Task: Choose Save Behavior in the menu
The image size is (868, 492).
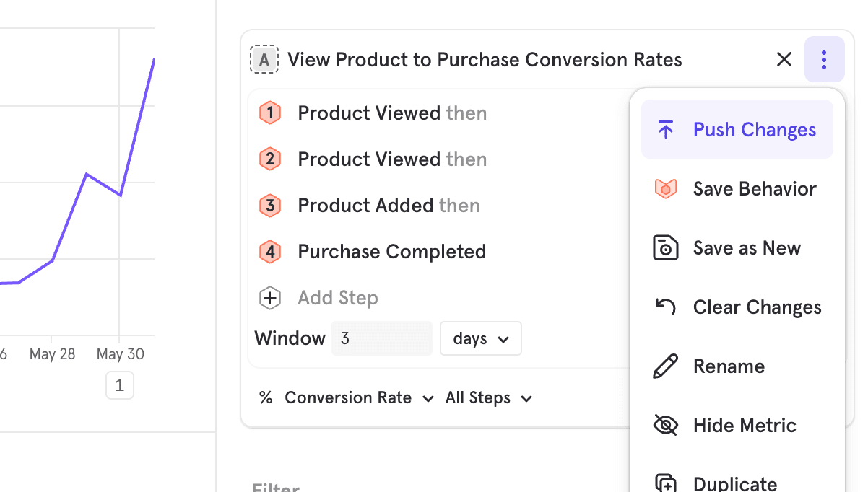Action: [737, 189]
